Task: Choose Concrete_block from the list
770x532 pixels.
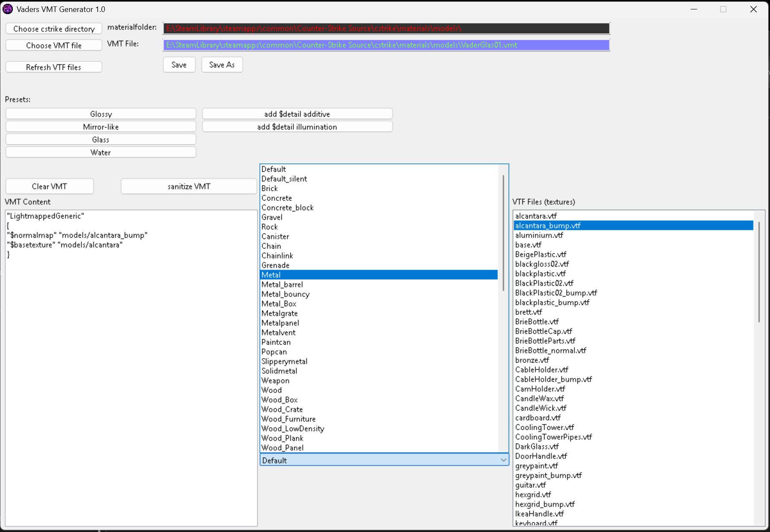Action: 379,208
